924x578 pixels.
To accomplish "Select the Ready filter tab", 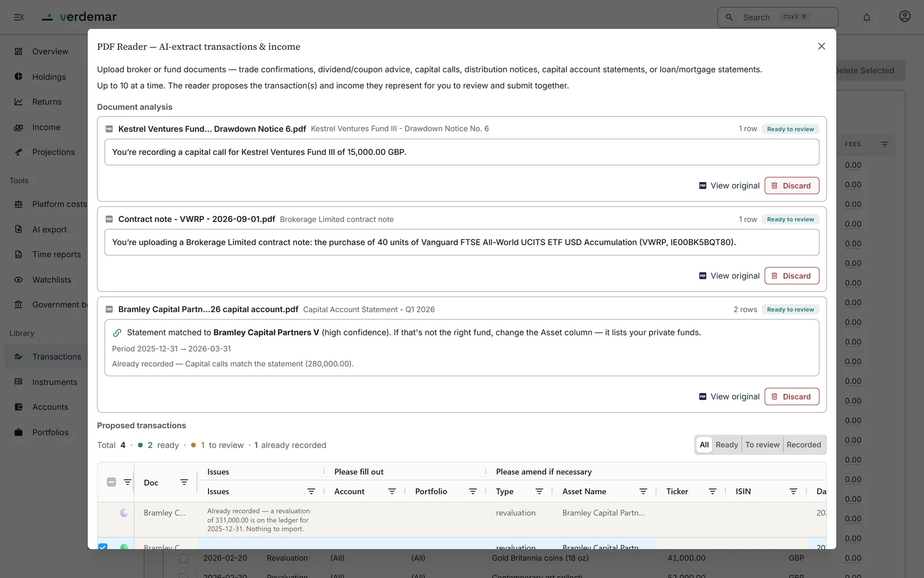I will (x=726, y=445).
